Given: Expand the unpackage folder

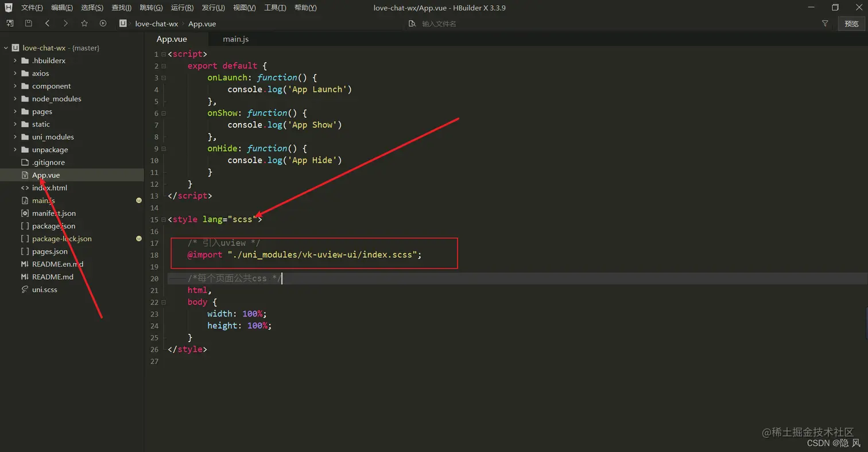Looking at the screenshot, I should 15,149.
